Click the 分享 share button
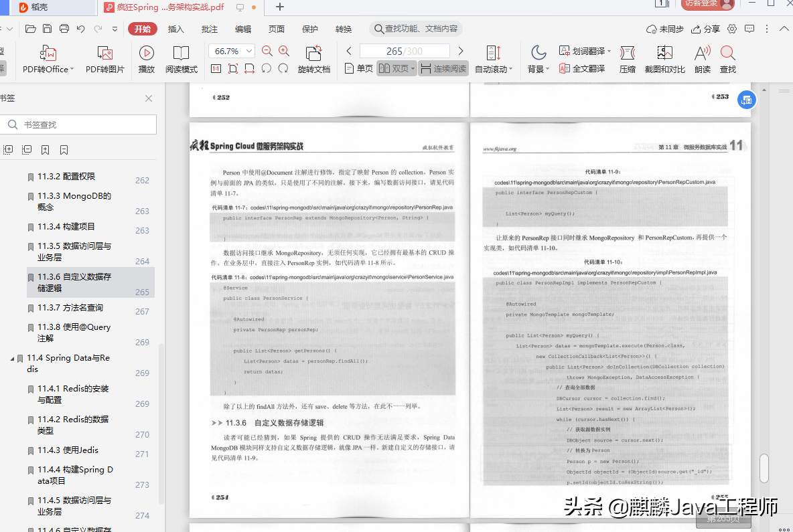 (705, 29)
